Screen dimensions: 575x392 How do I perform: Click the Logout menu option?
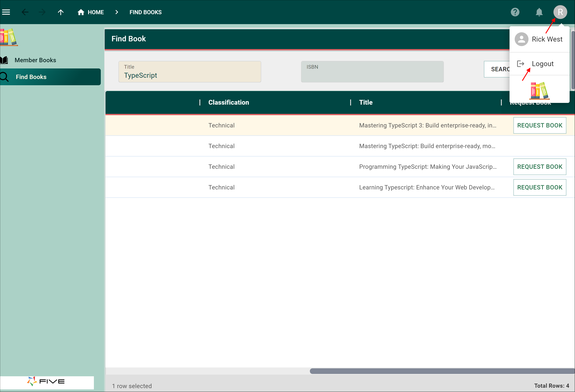coord(543,64)
